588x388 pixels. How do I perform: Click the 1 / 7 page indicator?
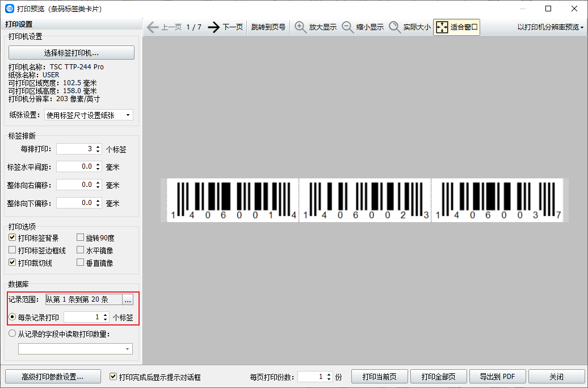tap(194, 27)
